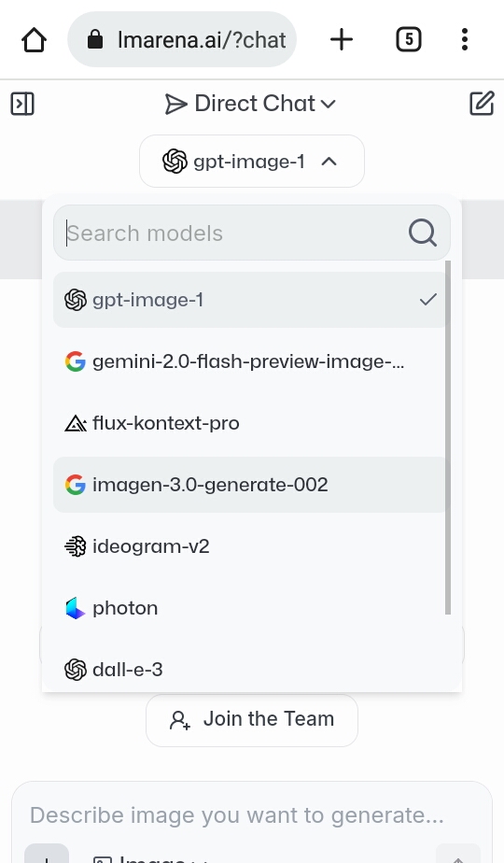504x863 pixels.
Task: Open the browser three-dot menu
Action: tap(465, 39)
